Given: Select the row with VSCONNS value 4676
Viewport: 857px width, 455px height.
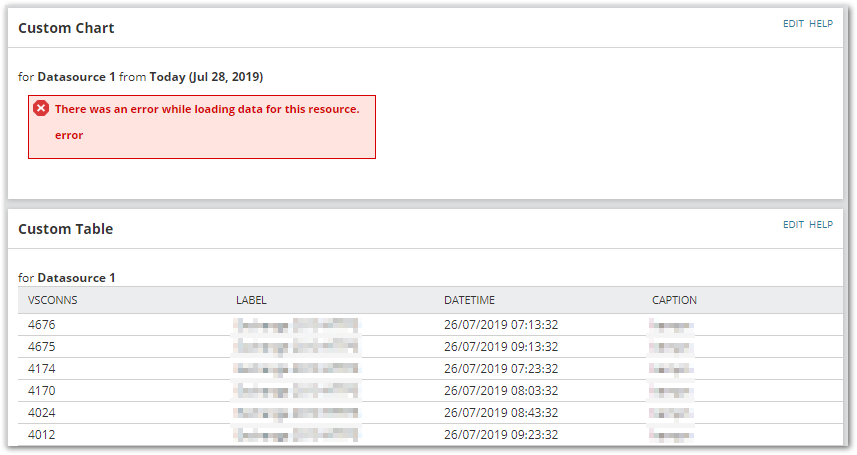Looking at the screenshot, I should coord(430,325).
